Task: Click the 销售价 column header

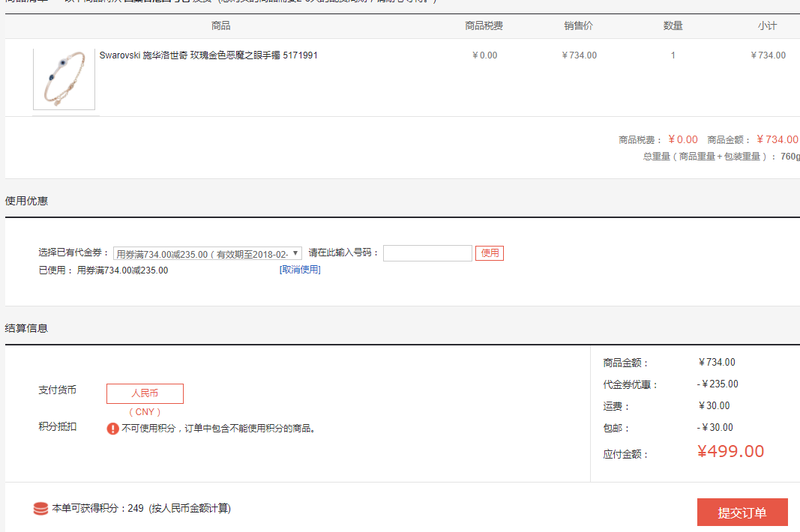Action: click(x=579, y=26)
